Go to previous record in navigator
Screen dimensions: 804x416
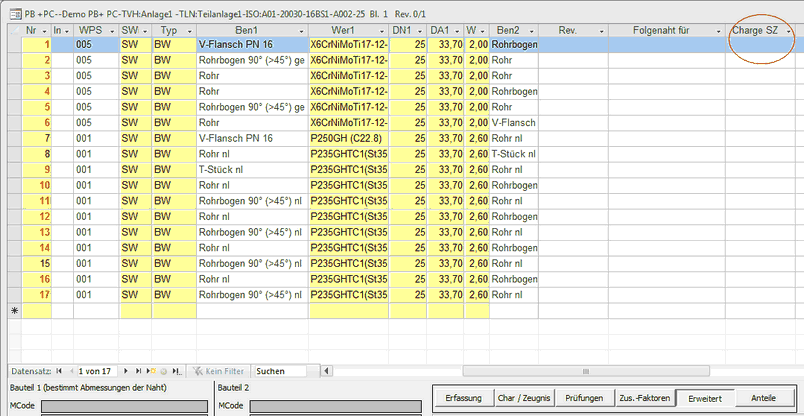(70, 371)
